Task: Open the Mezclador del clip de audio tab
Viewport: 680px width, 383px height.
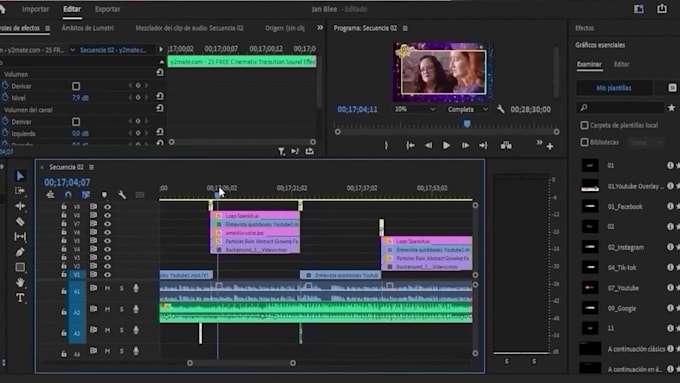Action: 190,28
